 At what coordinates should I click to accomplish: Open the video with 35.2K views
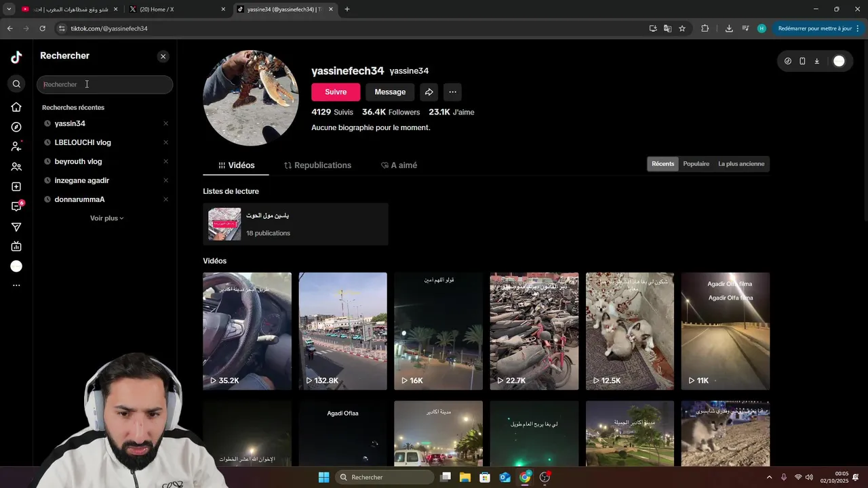tap(247, 331)
